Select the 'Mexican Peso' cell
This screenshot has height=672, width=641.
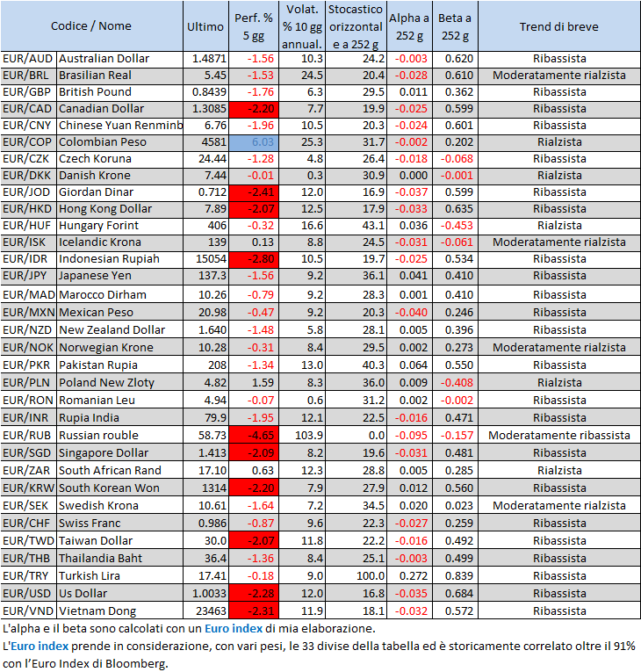(x=120, y=313)
